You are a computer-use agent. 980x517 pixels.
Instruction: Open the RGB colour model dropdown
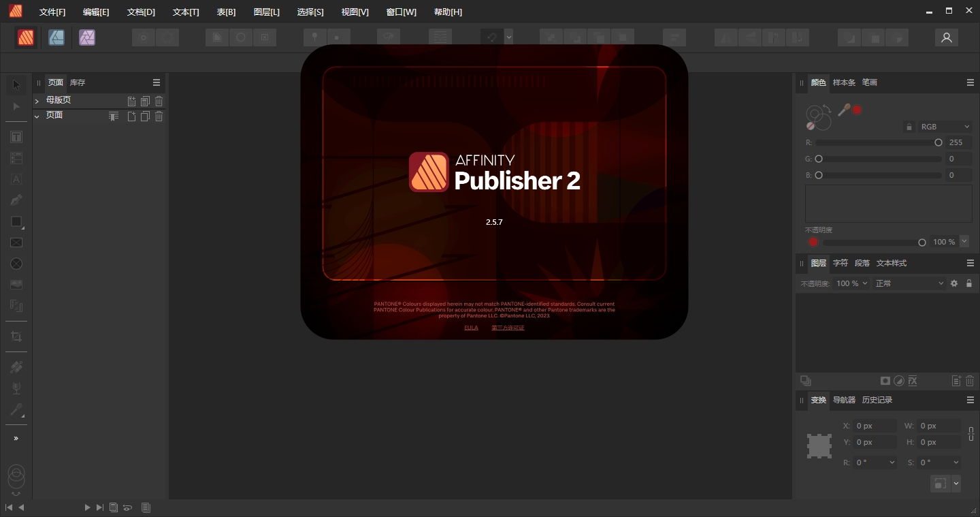click(945, 127)
